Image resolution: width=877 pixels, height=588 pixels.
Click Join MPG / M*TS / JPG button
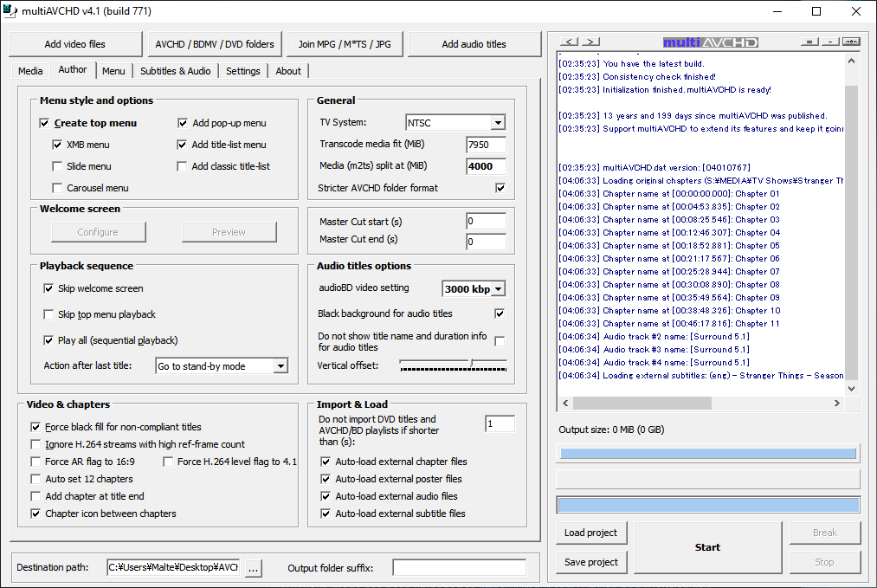345,44
